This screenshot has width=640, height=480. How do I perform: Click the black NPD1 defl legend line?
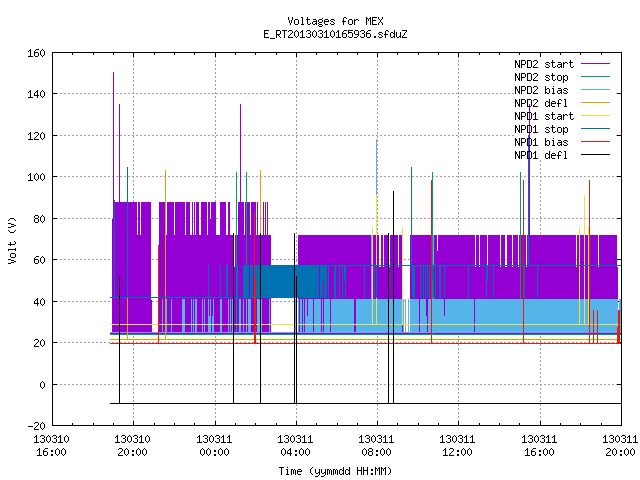pos(595,155)
